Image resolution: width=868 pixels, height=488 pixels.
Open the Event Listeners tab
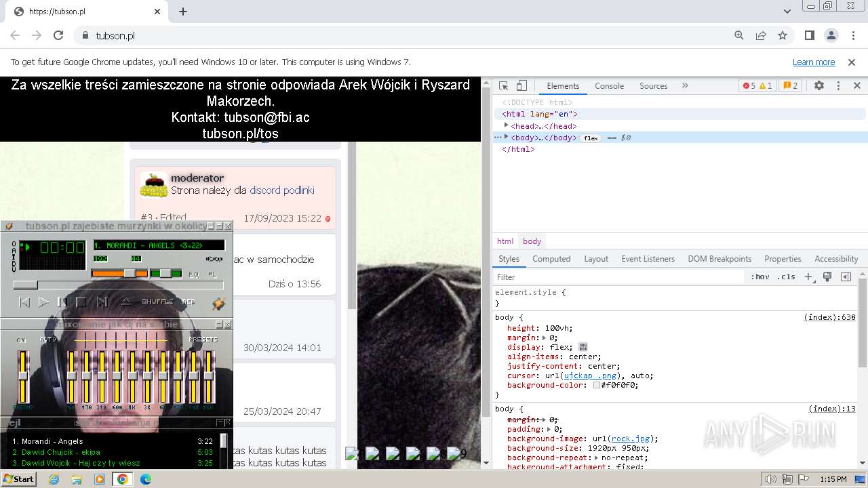pos(648,259)
